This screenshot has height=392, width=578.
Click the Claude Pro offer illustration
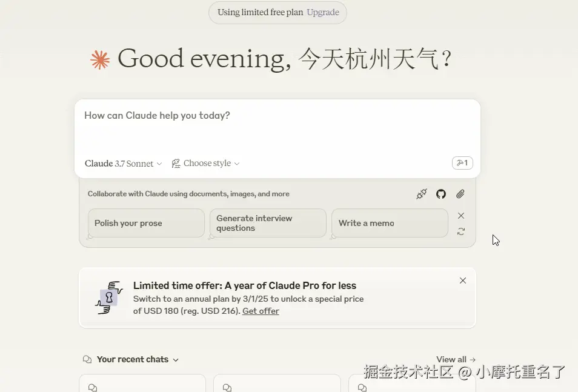pyautogui.click(x=108, y=297)
